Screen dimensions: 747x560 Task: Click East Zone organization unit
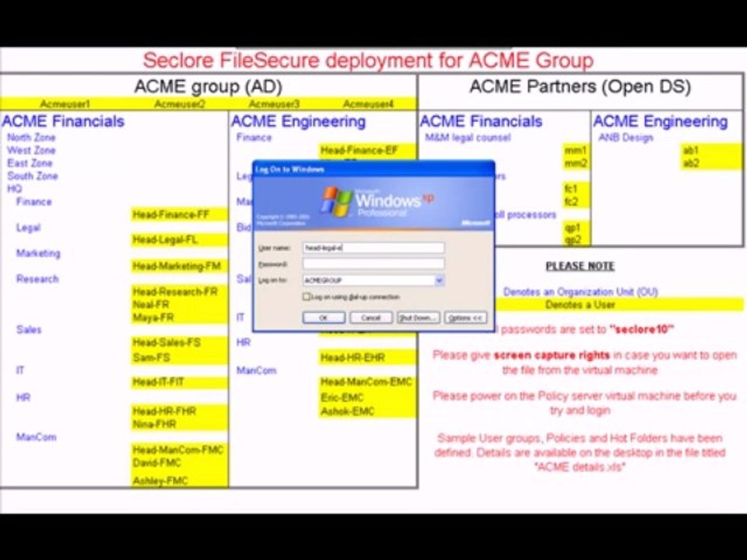(30, 163)
